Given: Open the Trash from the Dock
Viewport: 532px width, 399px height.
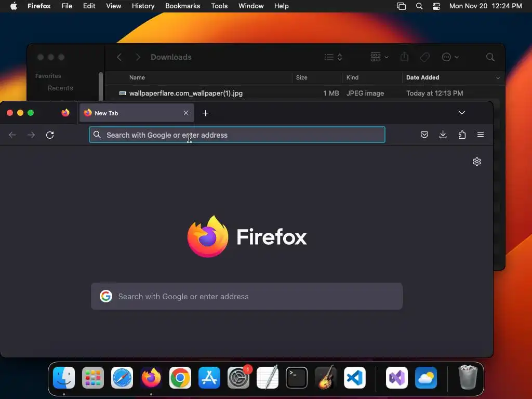Looking at the screenshot, I should point(468,377).
